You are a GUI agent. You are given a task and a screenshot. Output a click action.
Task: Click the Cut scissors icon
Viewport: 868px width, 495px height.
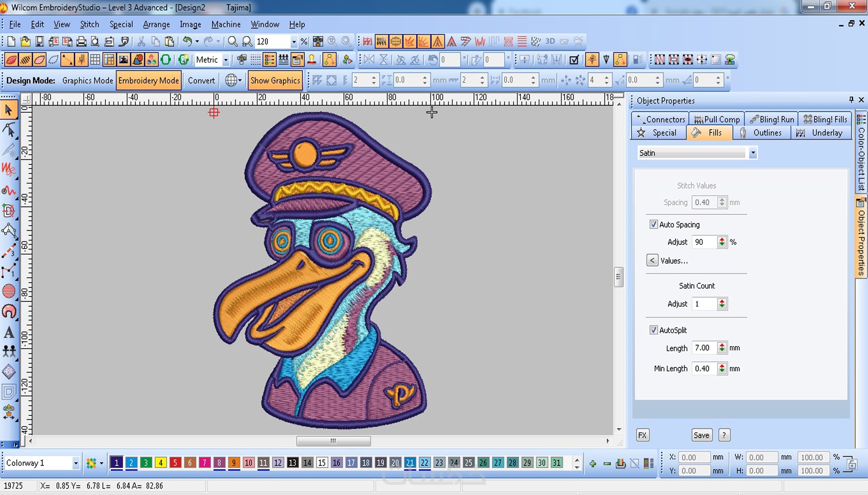141,41
